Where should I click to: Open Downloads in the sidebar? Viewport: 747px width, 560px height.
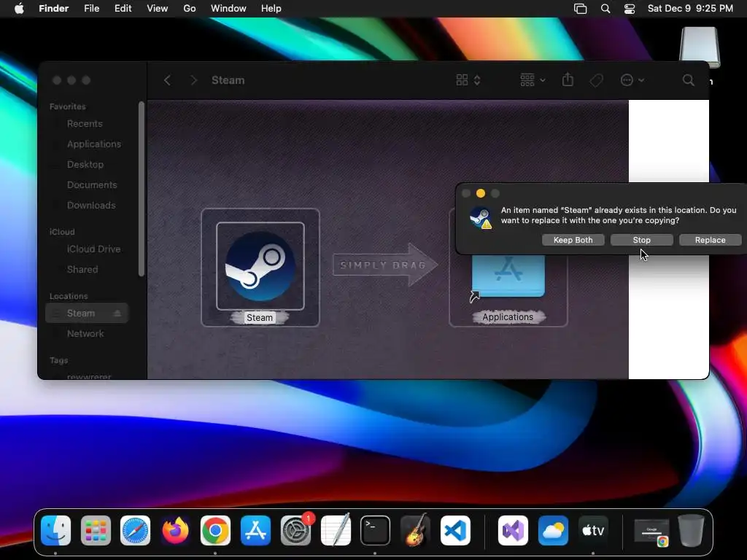click(91, 205)
